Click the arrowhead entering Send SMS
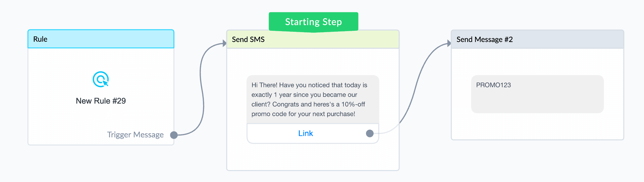 224,43
